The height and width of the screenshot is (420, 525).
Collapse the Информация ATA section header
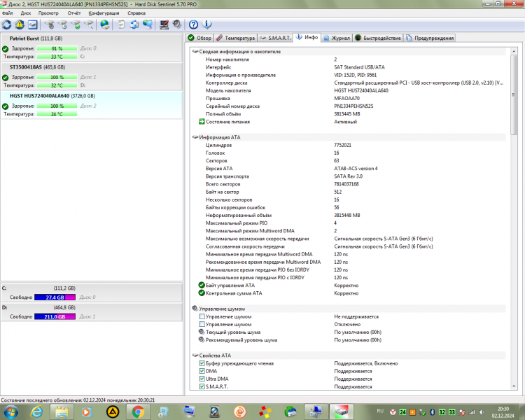click(348, 137)
